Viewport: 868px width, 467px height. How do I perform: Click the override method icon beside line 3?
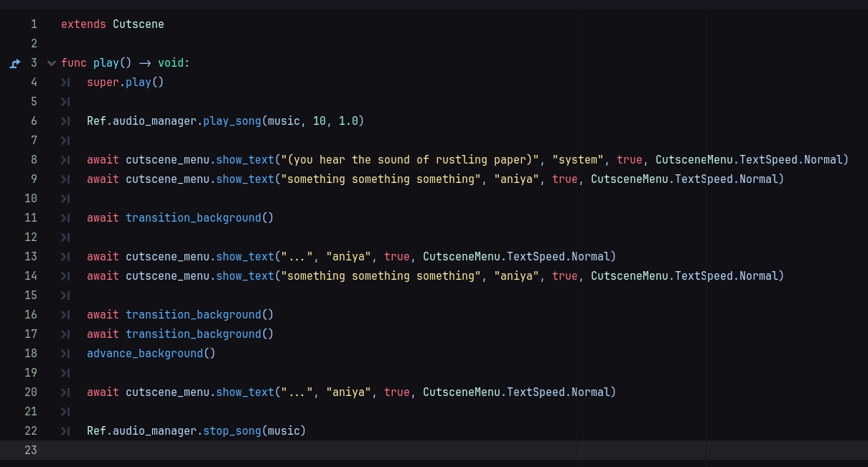[x=15, y=63]
